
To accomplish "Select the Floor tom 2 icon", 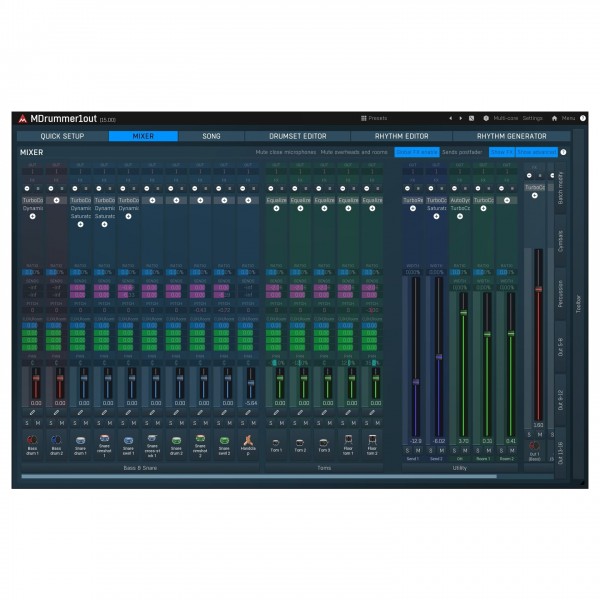I will point(372,439).
